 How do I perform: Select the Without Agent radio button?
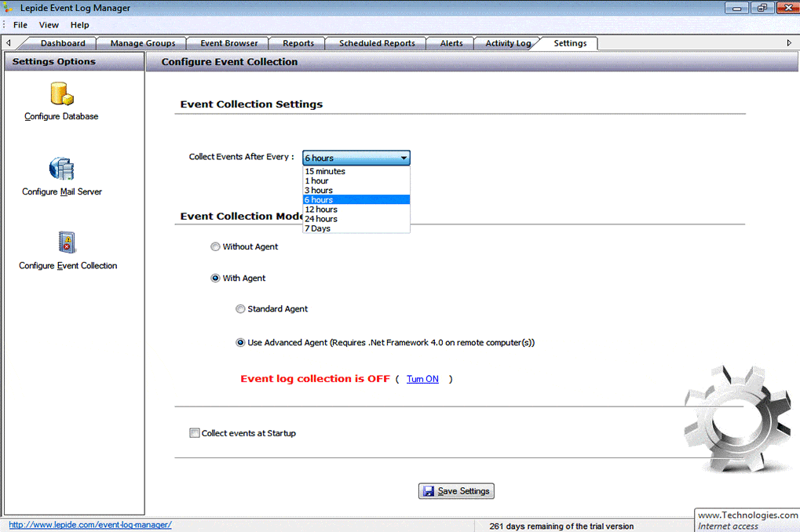[x=215, y=247]
